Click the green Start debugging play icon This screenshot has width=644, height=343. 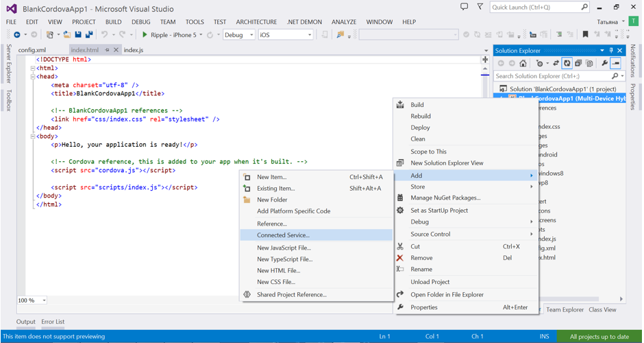(145, 35)
